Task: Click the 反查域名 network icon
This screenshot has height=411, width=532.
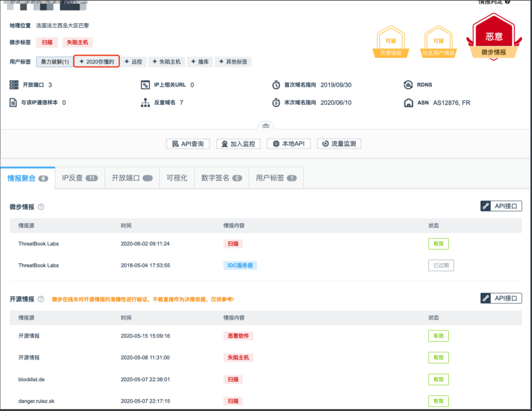Action: coord(146,103)
